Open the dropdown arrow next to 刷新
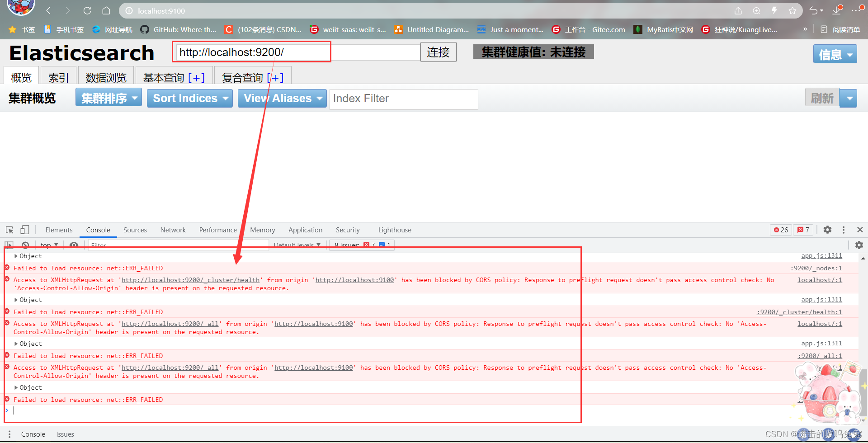Screen dimensions: 868x443 click(x=849, y=98)
